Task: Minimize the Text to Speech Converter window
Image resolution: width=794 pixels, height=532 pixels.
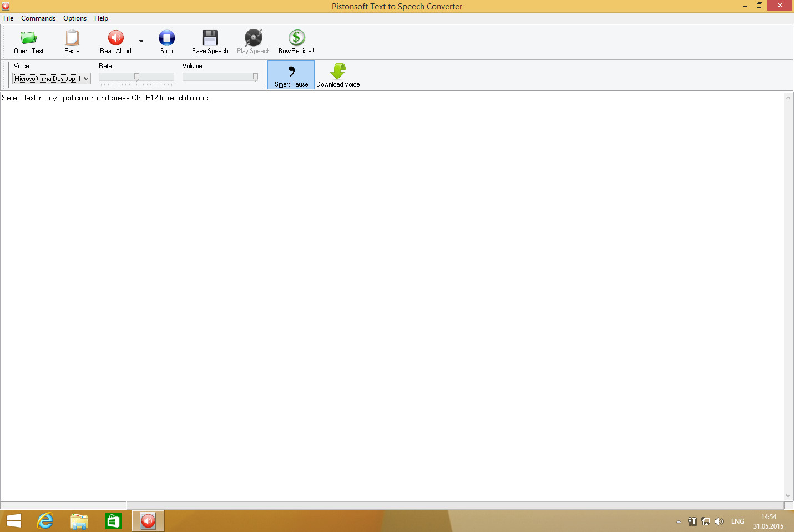Action: coord(745,6)
